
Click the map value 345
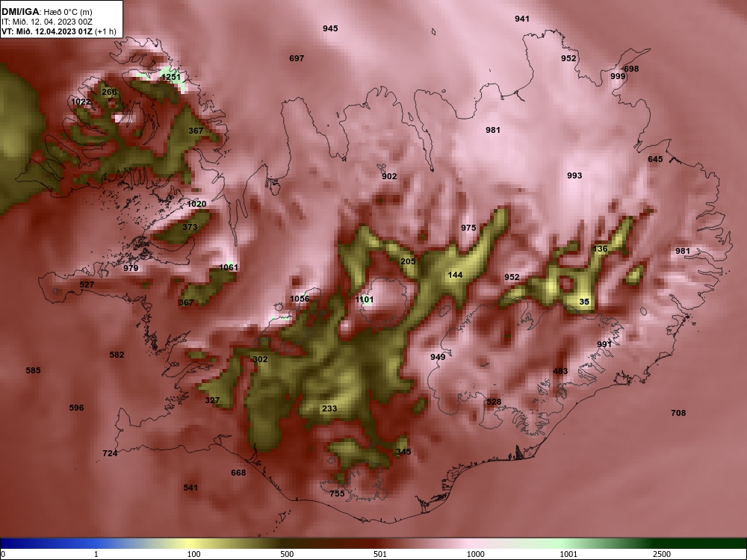tap(403, 452)
